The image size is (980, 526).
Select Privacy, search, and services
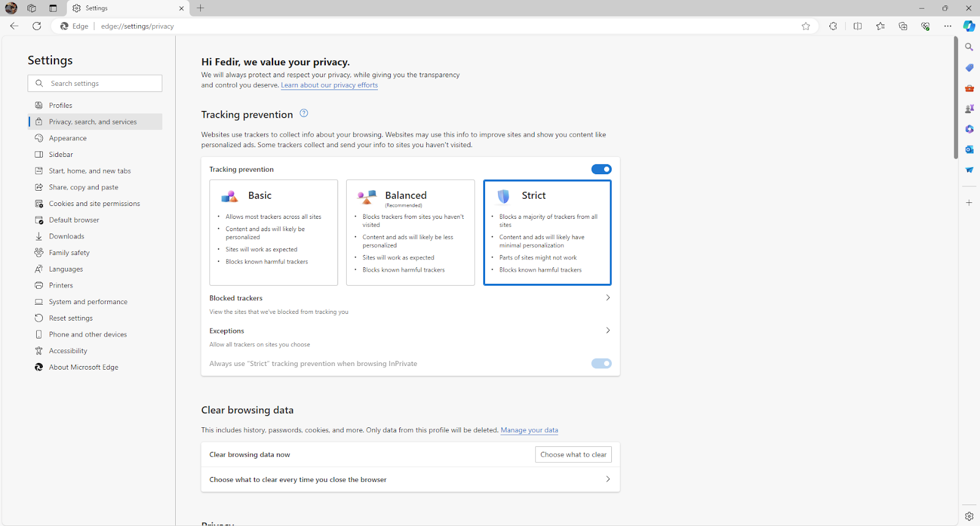click(95, 121)
